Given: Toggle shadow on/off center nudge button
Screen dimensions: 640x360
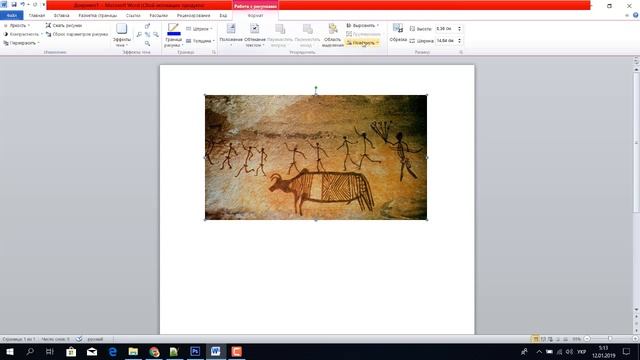Looking at the screenshot, I should [147, 35].
